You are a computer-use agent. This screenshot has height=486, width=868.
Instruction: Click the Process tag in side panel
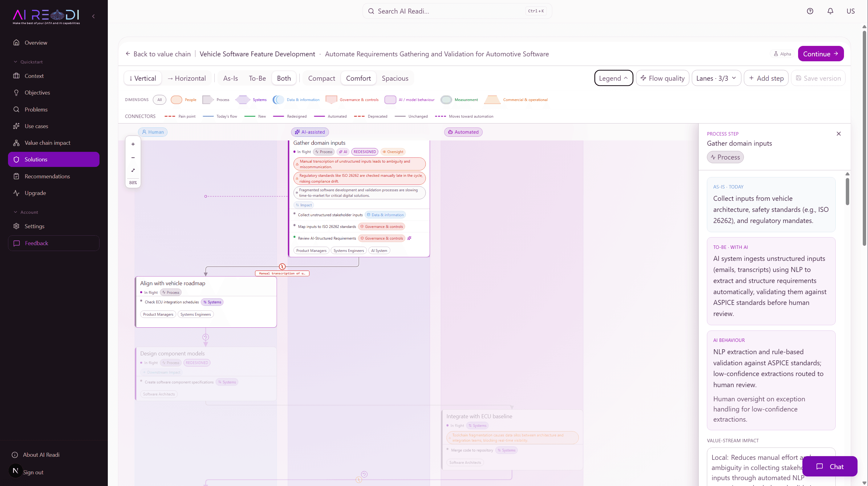(x=725, y=157)
